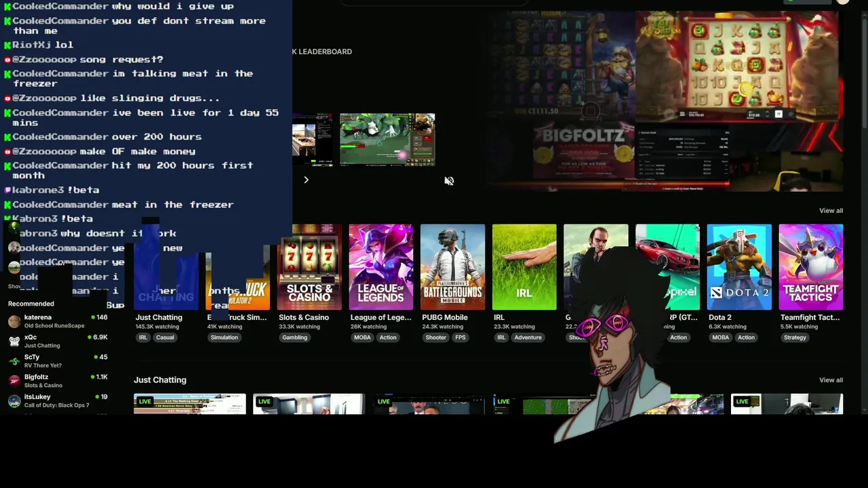Click the Dota 2 category title
Viewport: 868px width, 488px height.
(x=720, y=317)
